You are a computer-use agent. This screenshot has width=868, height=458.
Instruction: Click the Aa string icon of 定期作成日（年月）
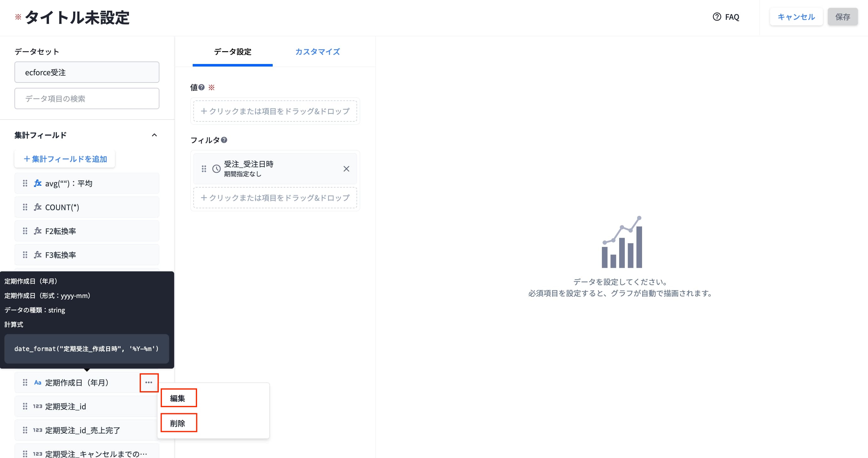(x=37, y=383)
